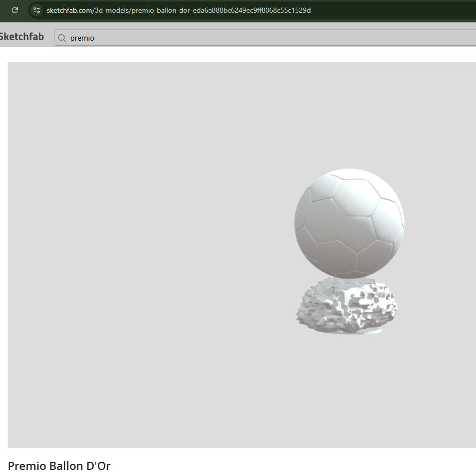Go to the Sketchfab home logo

coord(22,37)
